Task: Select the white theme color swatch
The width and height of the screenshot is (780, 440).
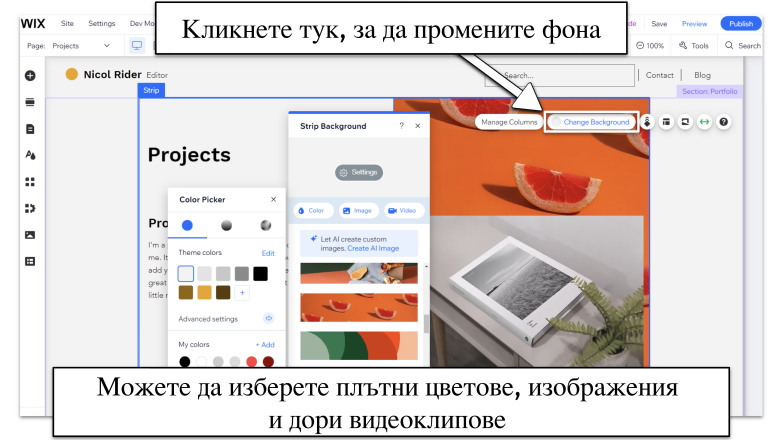Action: [x=186, y=273]
